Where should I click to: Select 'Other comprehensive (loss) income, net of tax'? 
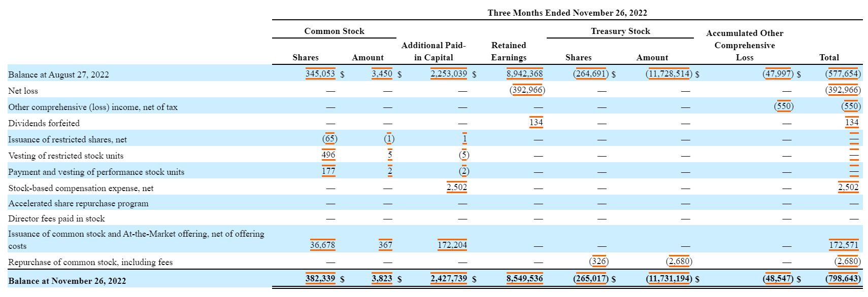click(x=93, y=107)
